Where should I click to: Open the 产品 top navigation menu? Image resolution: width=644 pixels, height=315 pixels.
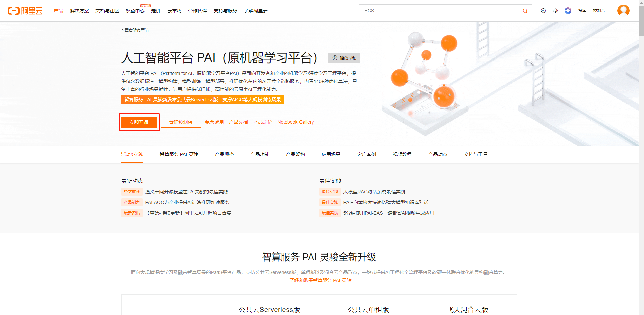click(x=58, y=11)
